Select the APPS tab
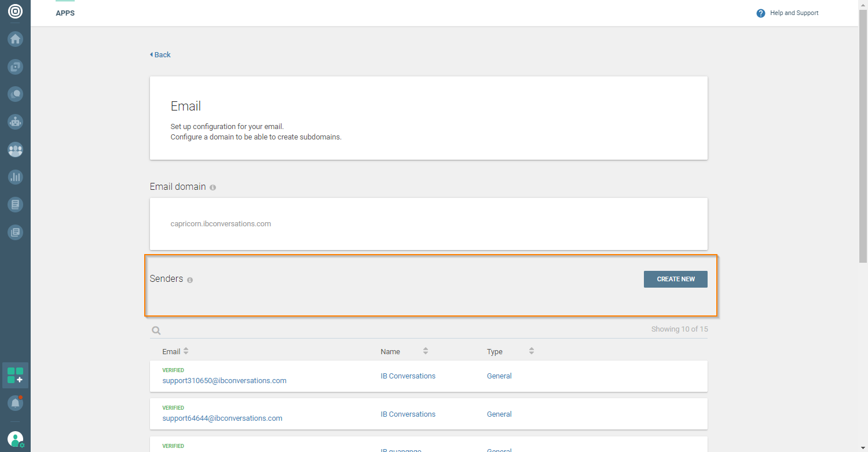Viewport: 868px width, 452px height. [x=65, y=13]
